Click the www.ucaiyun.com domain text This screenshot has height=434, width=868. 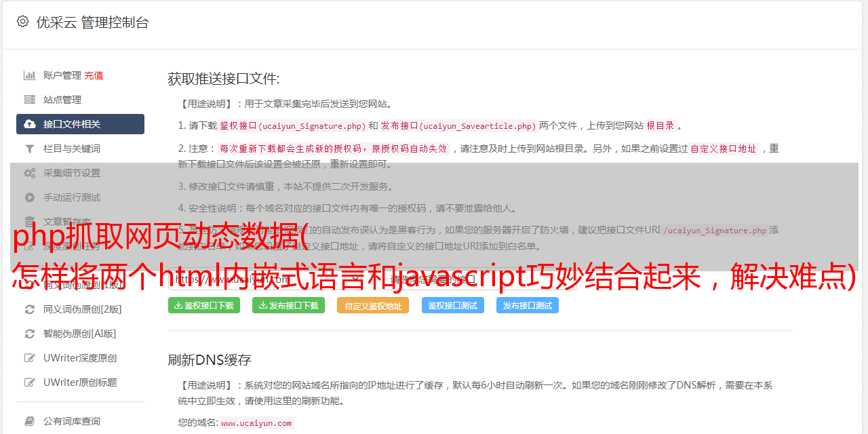pos(256,423)
